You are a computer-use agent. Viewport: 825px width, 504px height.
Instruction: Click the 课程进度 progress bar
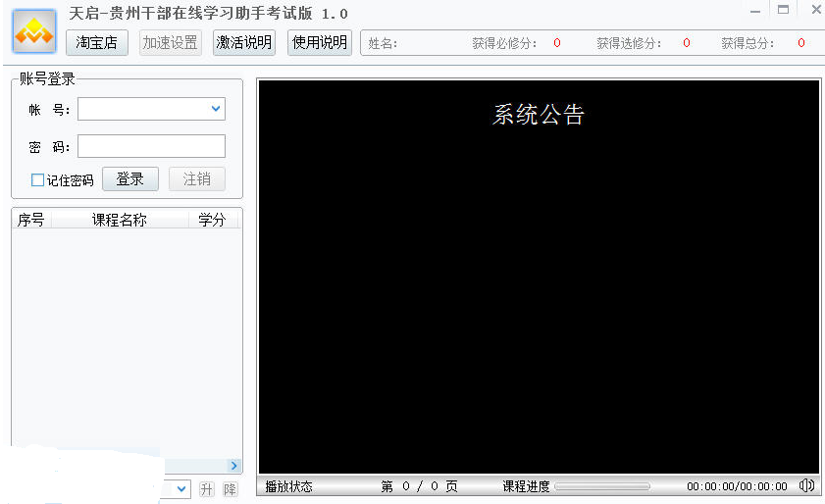pyautogui.click(x=602, y=486)
